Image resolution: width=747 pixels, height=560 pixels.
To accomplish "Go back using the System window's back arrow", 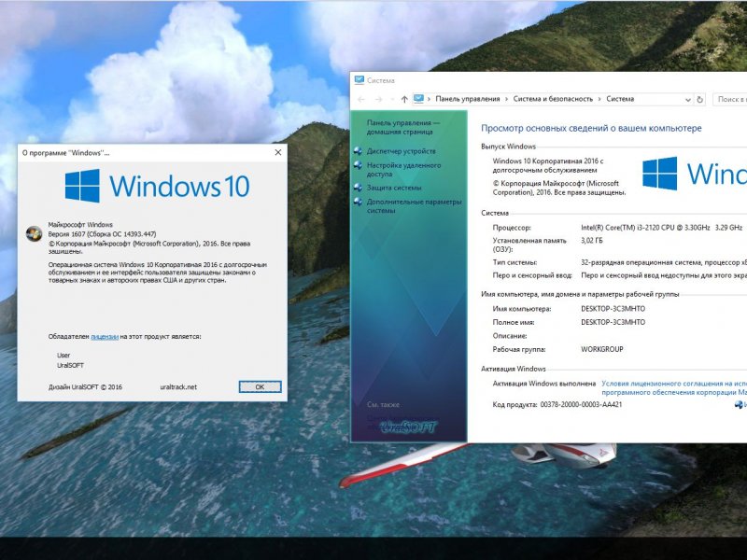I will coord(361,99).
